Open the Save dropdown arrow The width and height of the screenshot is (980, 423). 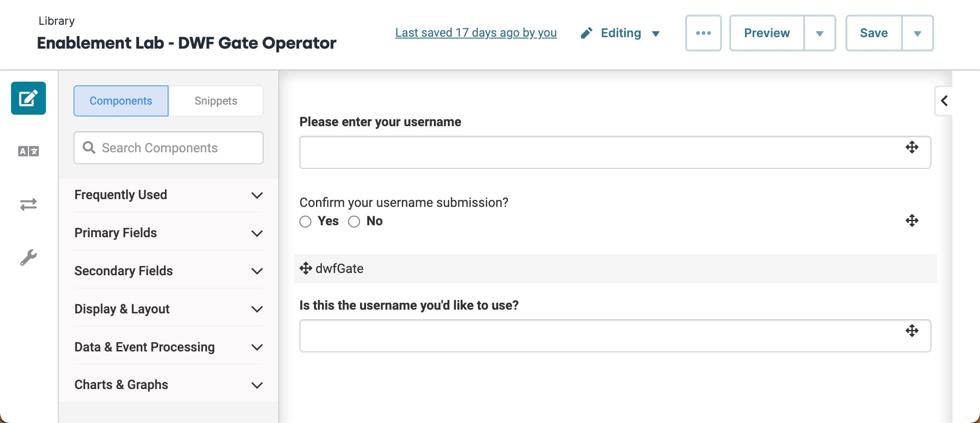(918, 33)
